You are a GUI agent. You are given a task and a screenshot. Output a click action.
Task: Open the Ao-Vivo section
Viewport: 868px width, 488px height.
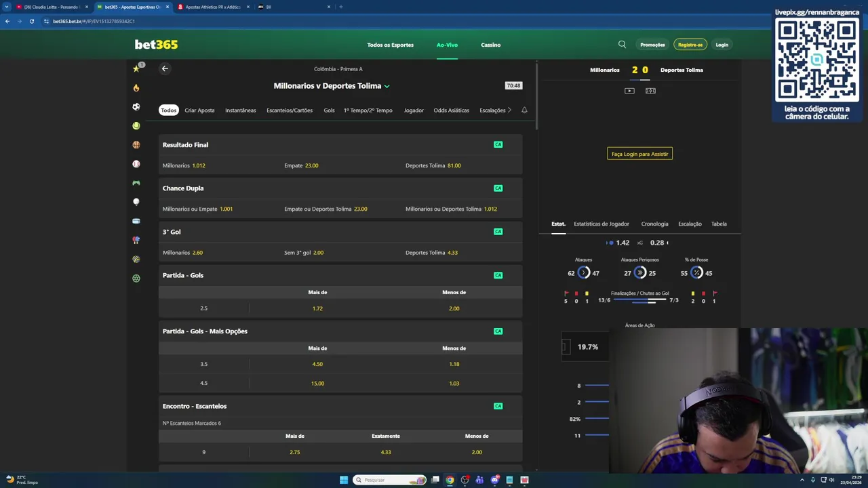tap(447, 45)
